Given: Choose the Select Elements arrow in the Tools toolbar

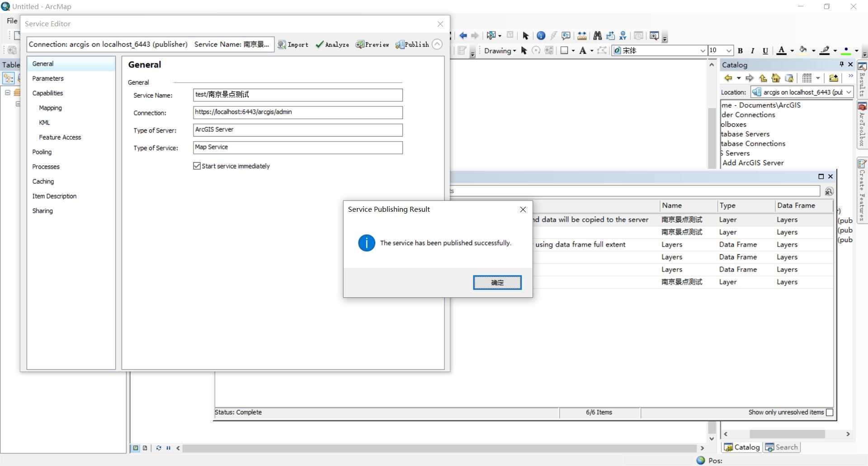Looking at the screenshot, I should 525,36.
